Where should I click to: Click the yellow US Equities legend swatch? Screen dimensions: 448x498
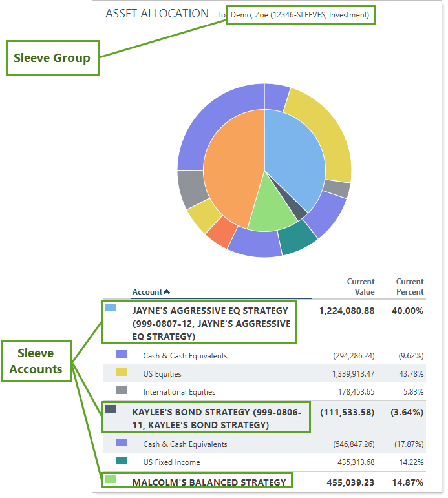[122, 373]
